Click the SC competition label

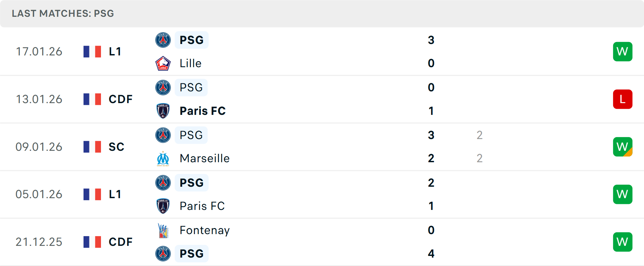click(x=116, y=147)
